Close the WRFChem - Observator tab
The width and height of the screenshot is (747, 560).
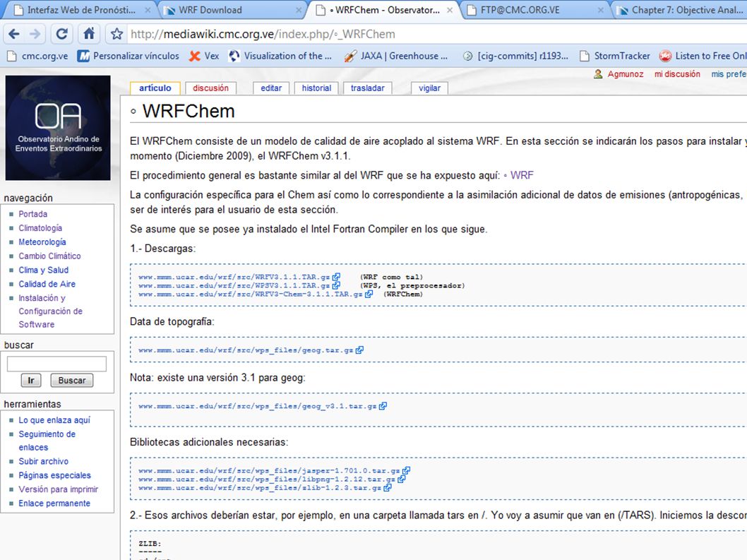click(450, 10)
